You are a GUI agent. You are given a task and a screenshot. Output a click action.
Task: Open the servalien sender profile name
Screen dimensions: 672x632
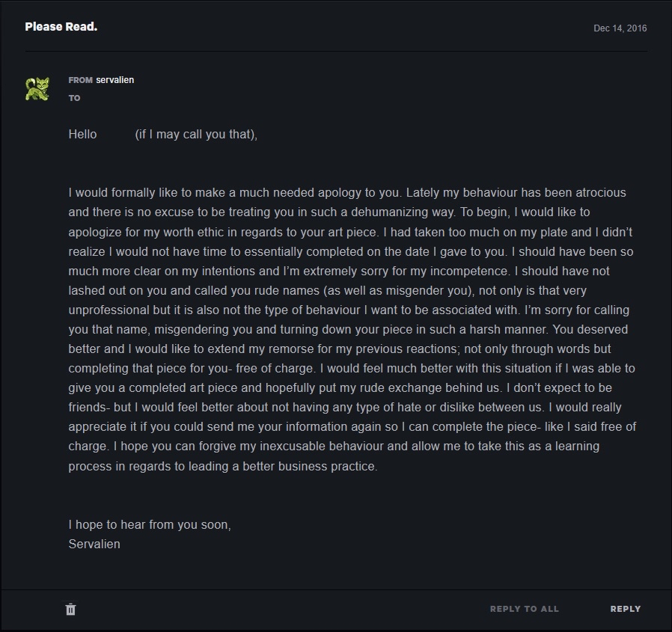point(114,79)
